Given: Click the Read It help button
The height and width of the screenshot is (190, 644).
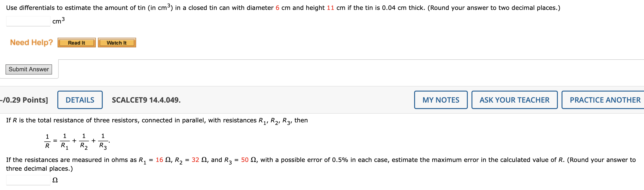Looking at the screenshot, I should click(76, 43).
